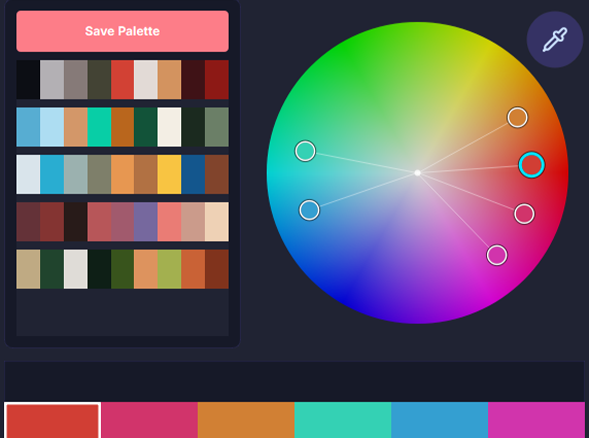
Task: Pick the navy blue swatch in the third saved palette
Action: pos(193,174)
